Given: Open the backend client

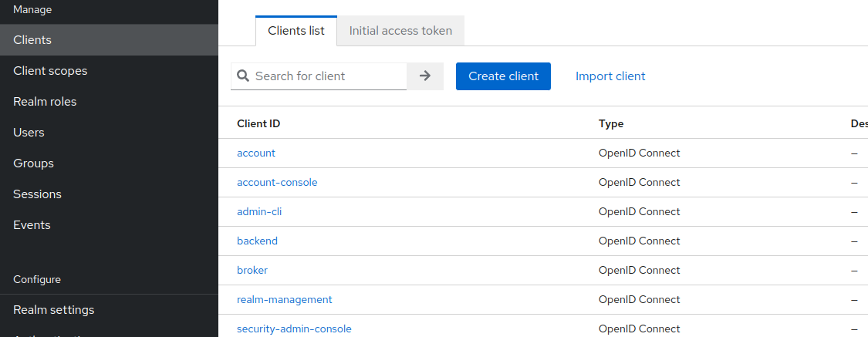Looking at the screenshot, I should (257, 241).
